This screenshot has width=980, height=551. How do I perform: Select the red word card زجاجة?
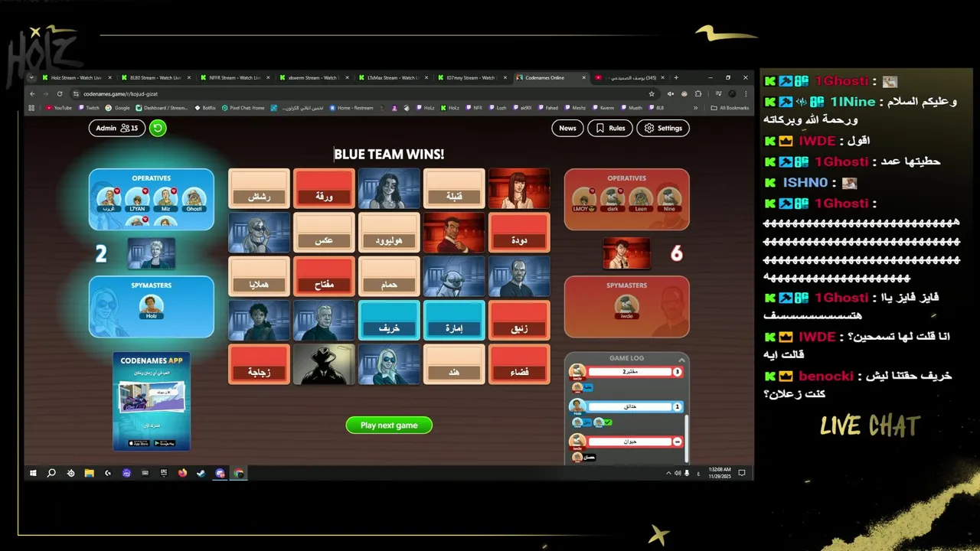tap(259, 364)
